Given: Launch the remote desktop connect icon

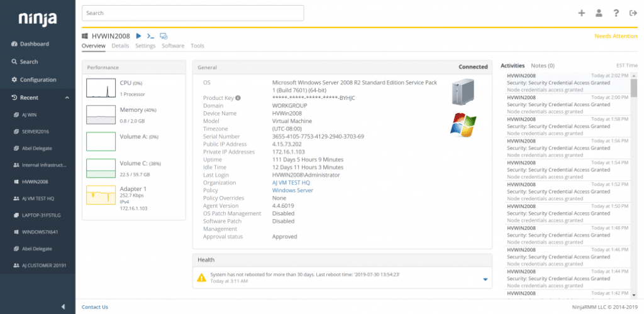Looking at the screenshot, I should (164, 36).
